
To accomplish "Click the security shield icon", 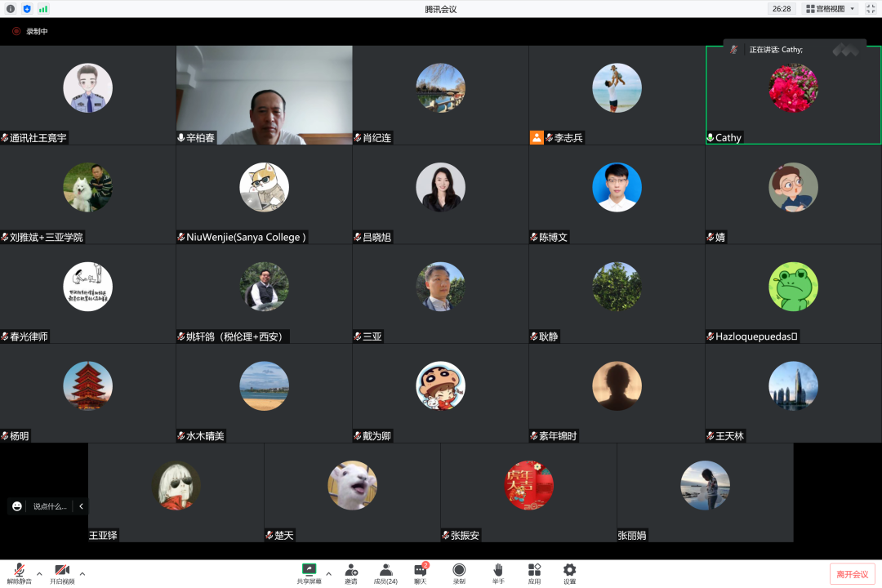I will [27, 8].
